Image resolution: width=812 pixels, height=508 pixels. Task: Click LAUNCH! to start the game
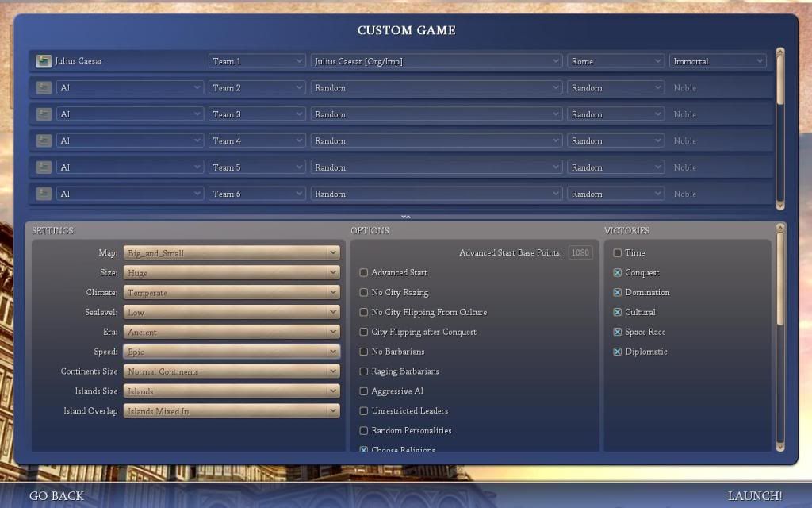pyautogui.click(x=755, y=495)
